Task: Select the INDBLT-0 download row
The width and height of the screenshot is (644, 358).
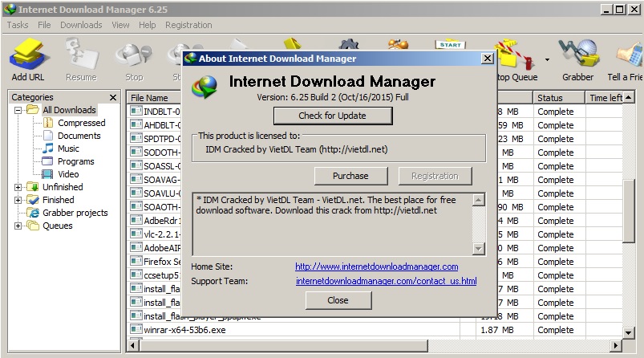Action: 155,112
